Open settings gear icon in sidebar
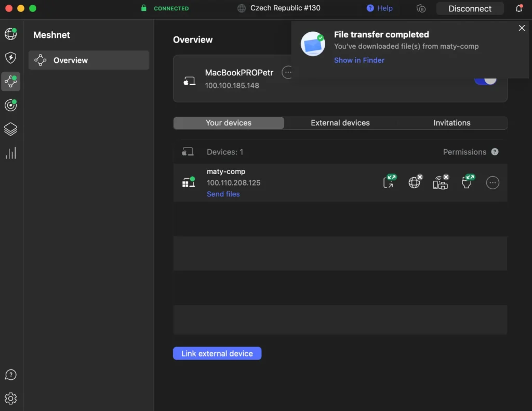Screen dimensions: 532x411 10,399
